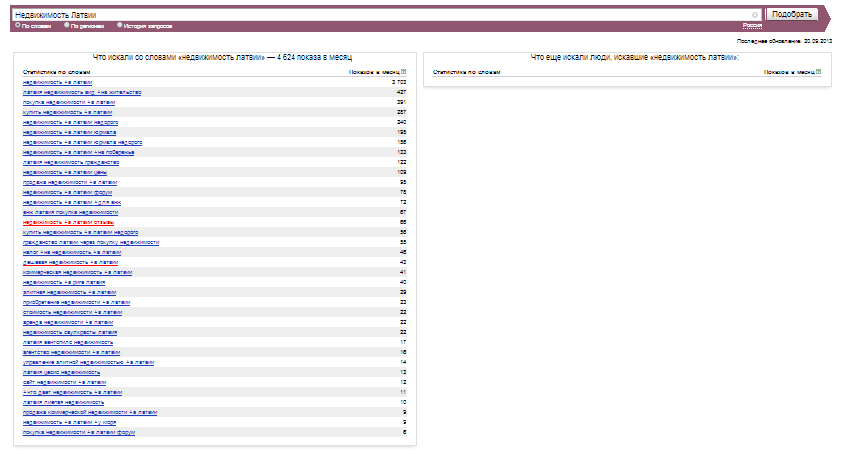Screen dimensions: 867x454
Task: Open link 'купить недвижимость +в латвии недорого'
Action: point(81,232)
